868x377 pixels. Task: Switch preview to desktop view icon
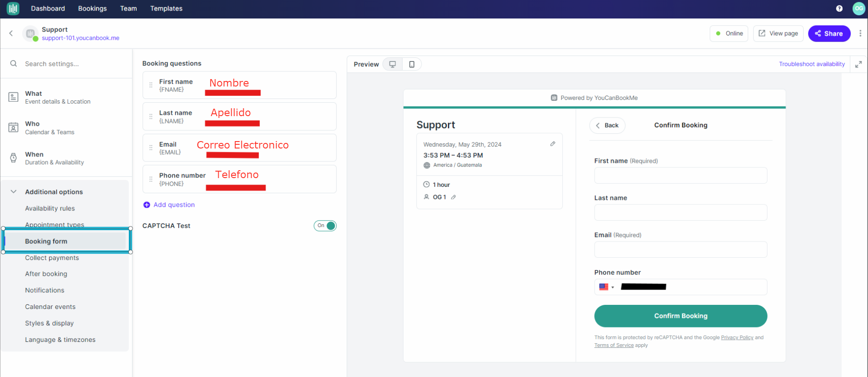tap(392, 64)
